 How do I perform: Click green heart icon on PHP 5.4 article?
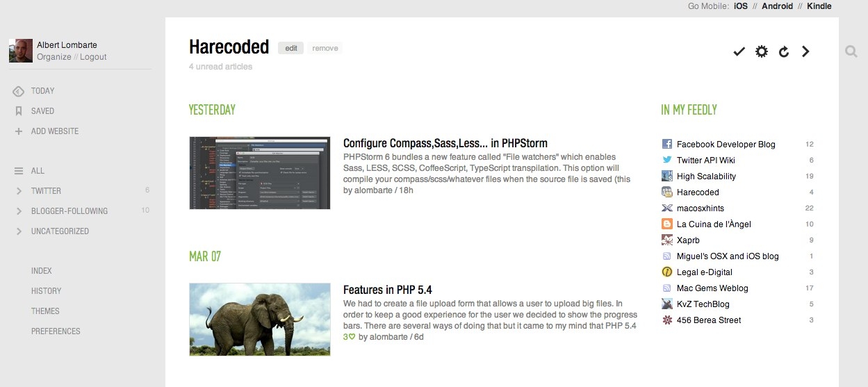click(352, 337)
